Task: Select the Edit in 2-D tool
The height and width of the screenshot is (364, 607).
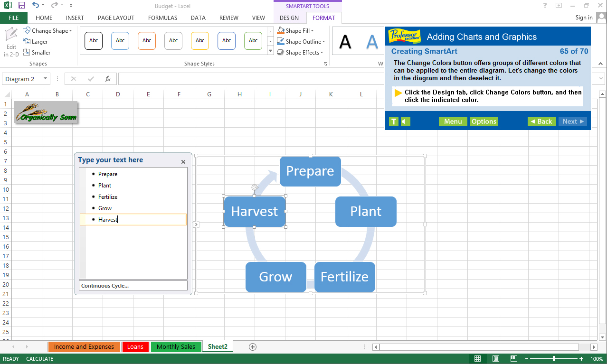Action: [10, 40]
